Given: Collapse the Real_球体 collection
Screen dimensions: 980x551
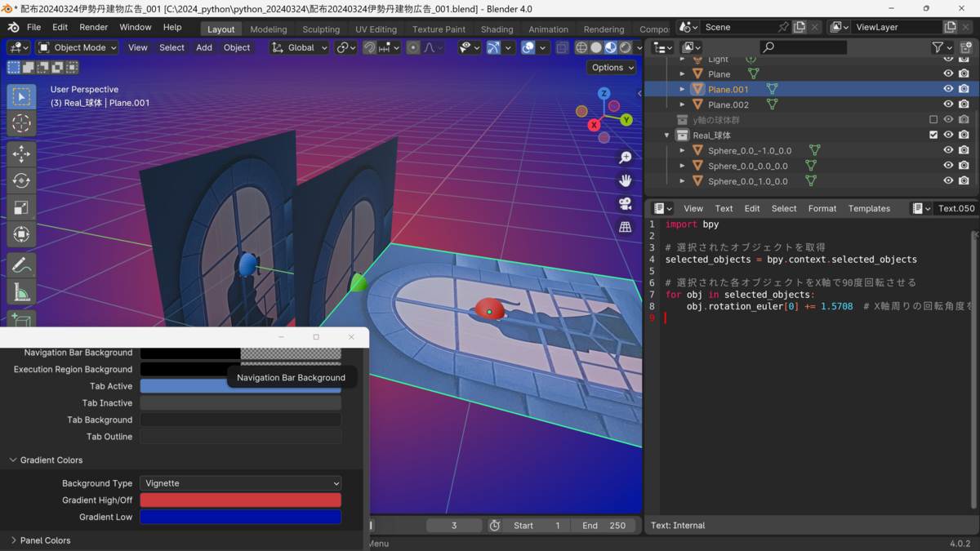Looking at the screenshot, I should coord(666,134).
